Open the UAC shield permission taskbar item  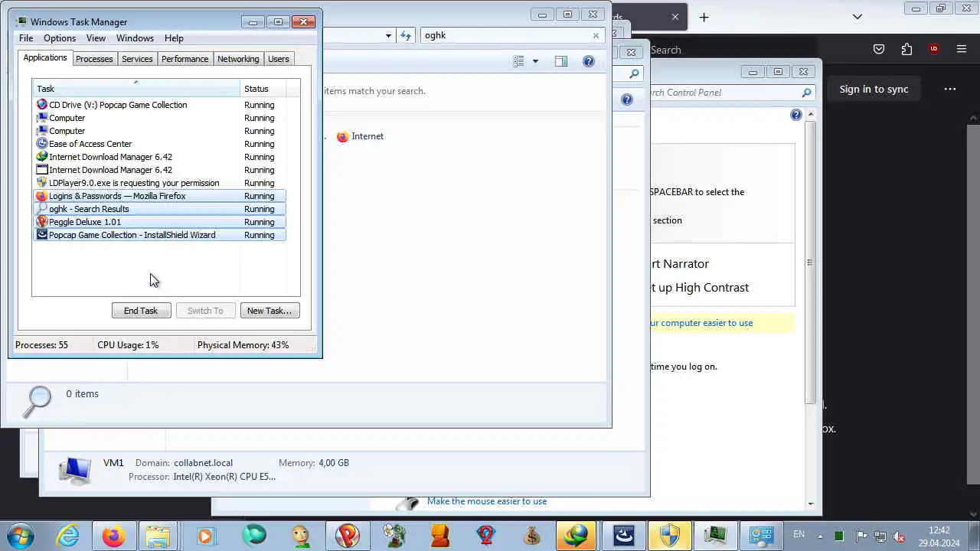[670, 535]
